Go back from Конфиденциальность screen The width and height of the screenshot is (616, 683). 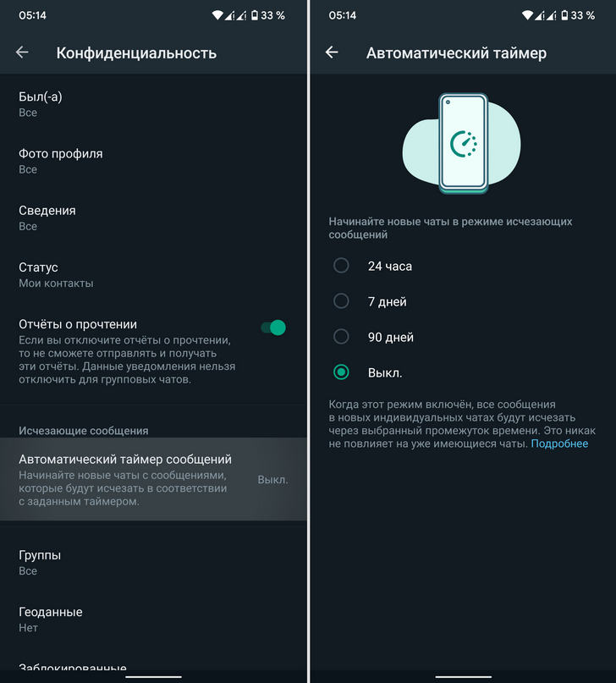[22, 52]
